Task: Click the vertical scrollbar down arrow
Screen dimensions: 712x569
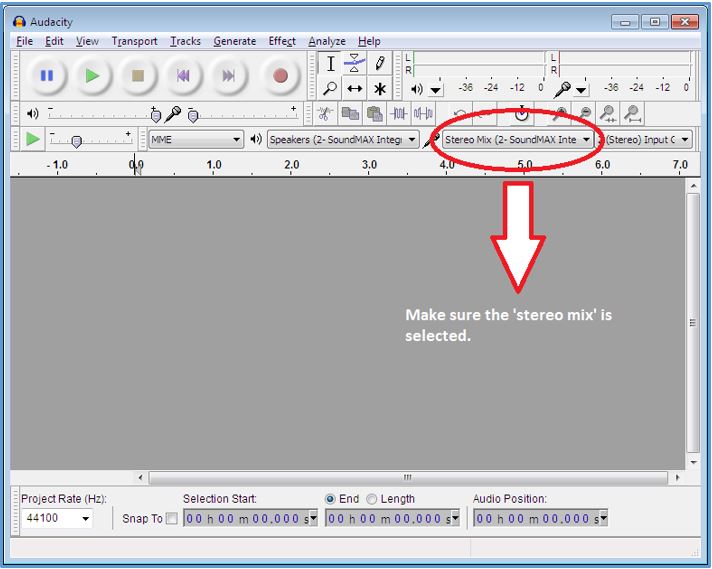Action: [x=693, y=462]
